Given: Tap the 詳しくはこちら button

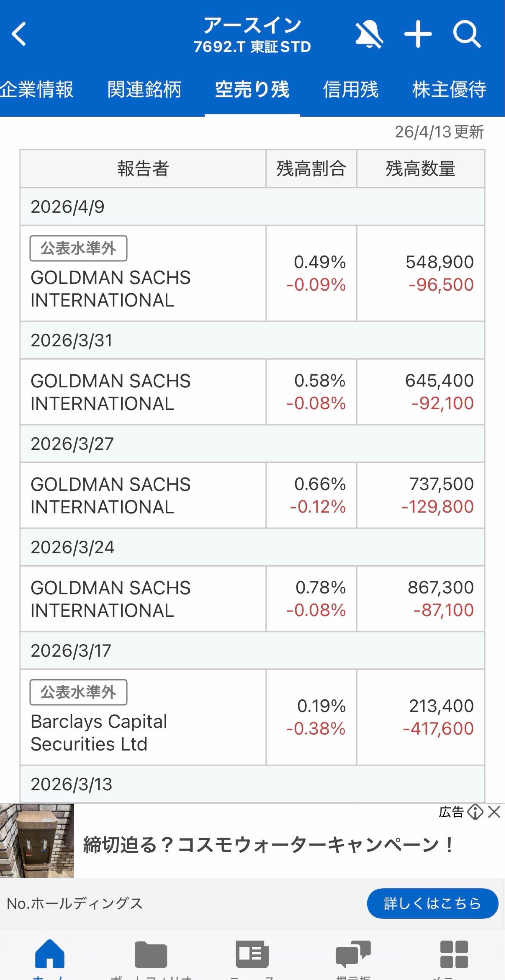Looking at the screenshot, I should pos(432,904).
